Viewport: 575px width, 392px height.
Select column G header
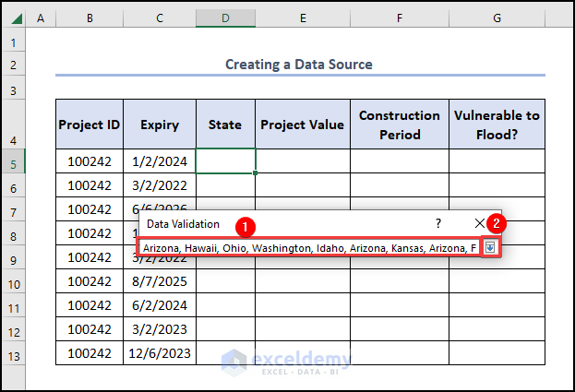coord(497,18)
